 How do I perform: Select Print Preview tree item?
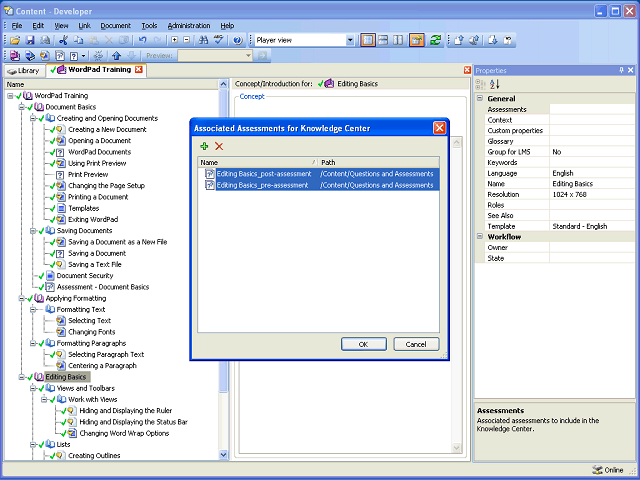[x=88, y=175]
